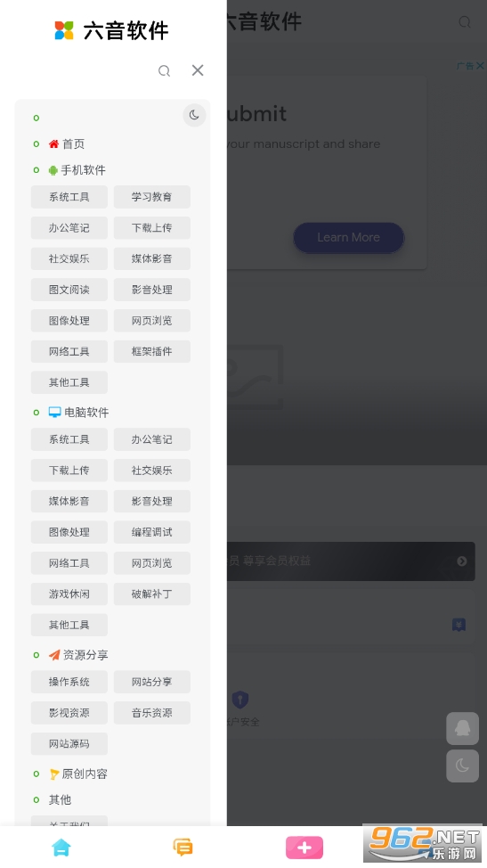This screenshot has width=487, height=868.
Task: Tap the coupon bookmark icon on the card
Action: (459, 625)
